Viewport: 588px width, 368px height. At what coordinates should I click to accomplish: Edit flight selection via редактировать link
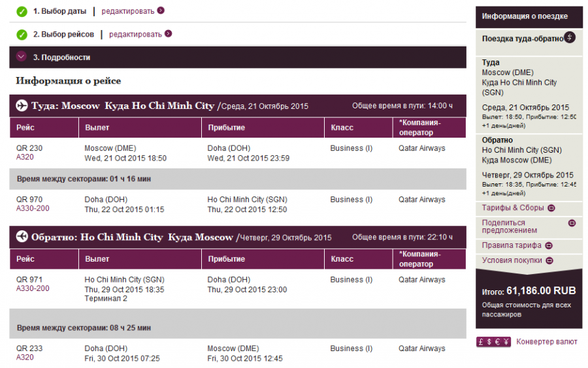coord(136,35)
